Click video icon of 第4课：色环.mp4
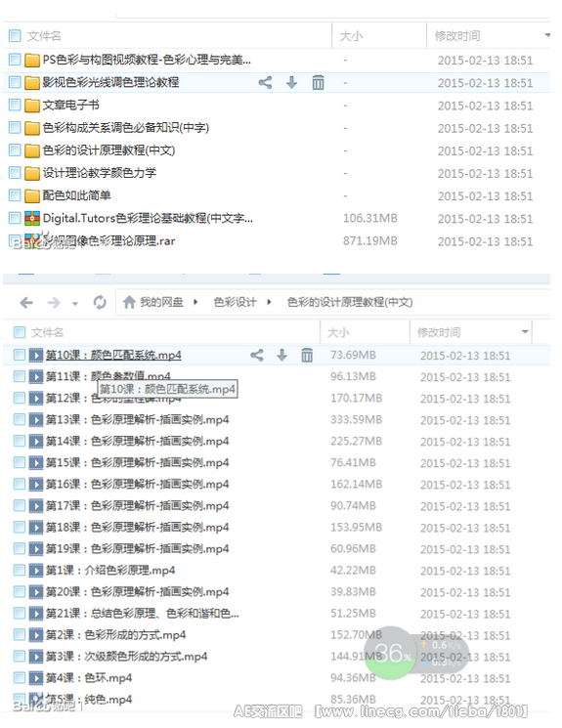 [36, 678]
